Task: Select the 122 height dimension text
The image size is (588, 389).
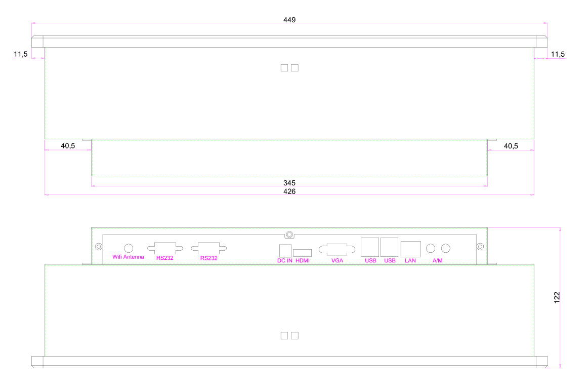Action: coord(556,298)
